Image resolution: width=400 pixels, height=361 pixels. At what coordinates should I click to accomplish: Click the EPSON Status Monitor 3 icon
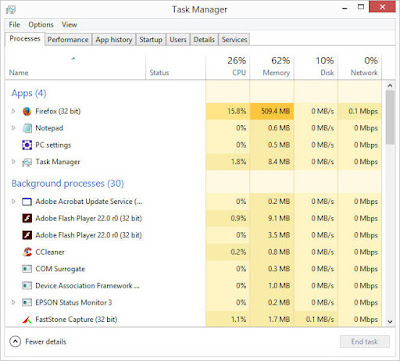(x=27, y=302)
